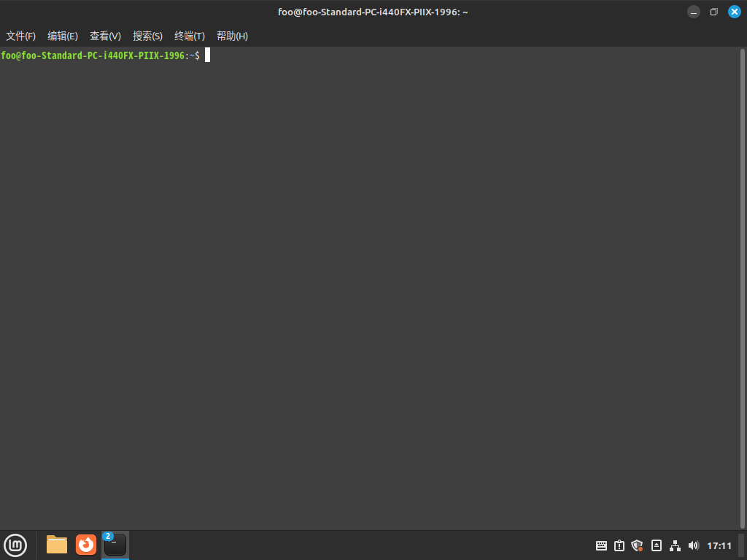Open the update manager shield icon

[637, 545]
